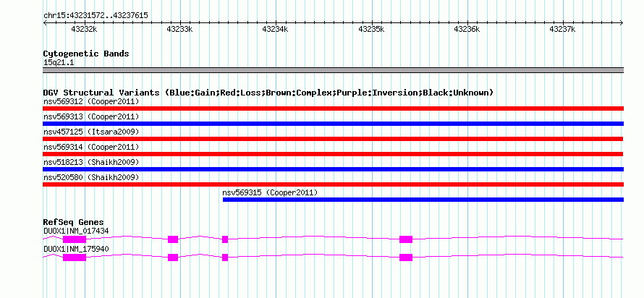
Task: Click the left arrow end of ruler
Action: tap(45, 23)
